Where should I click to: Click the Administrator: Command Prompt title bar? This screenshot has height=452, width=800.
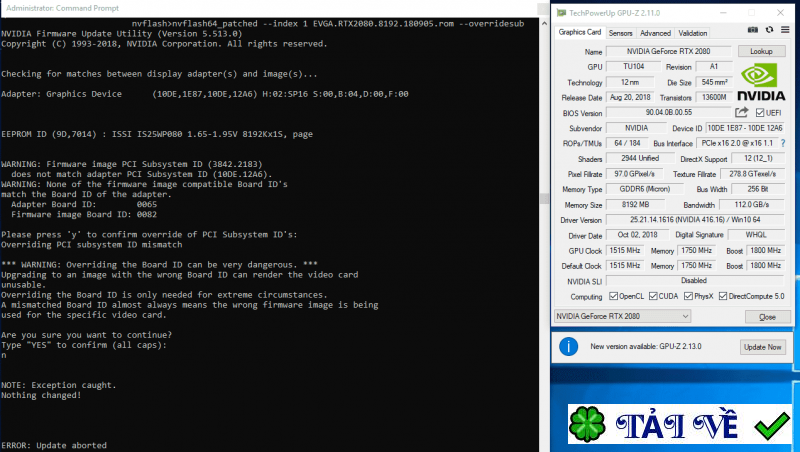click(268, 8)
